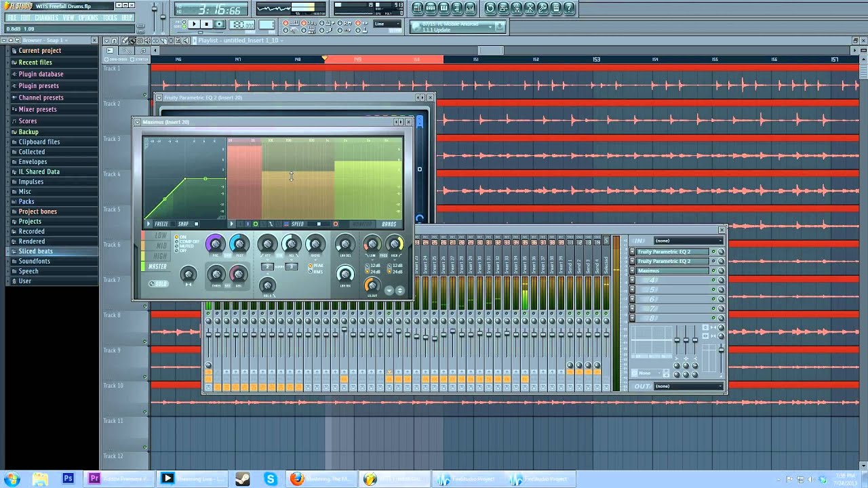Select the playback speaker tool in playlist
Image resolution: width=868 pixels, height=488 pixels.
coord(186,41)
